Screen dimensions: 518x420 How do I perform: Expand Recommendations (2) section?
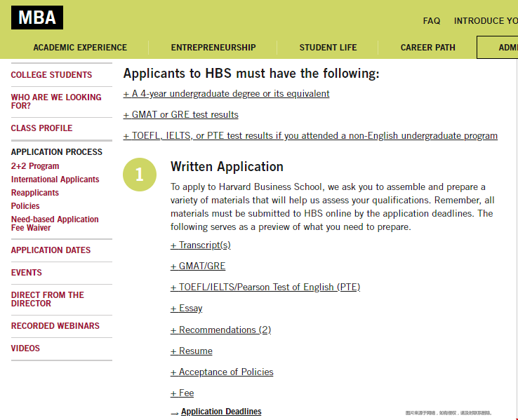click(220, 330)
